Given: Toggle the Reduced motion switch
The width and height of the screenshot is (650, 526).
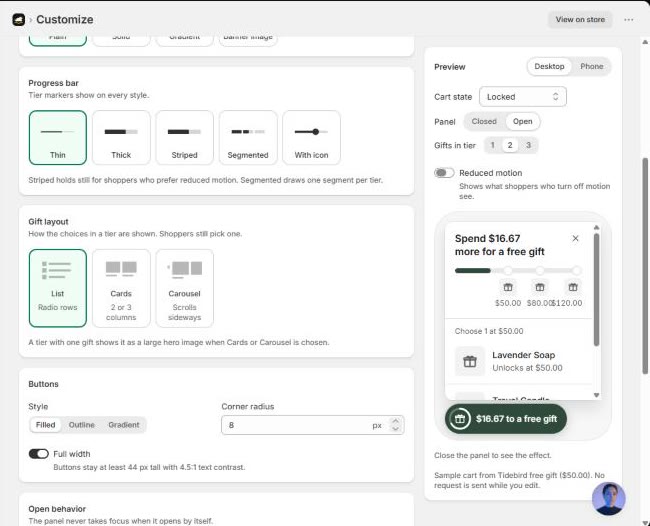Looking at the screenshot, I should 444,173.
